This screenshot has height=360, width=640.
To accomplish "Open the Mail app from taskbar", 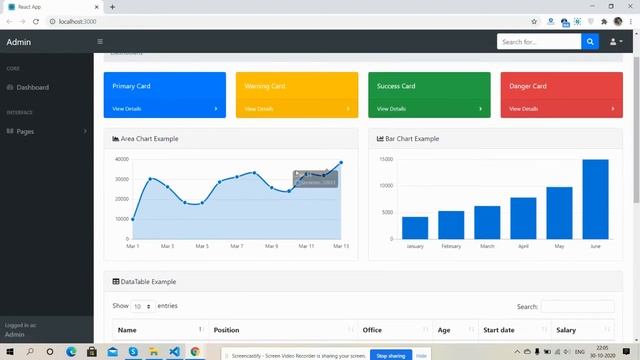I will click(113, 351).
